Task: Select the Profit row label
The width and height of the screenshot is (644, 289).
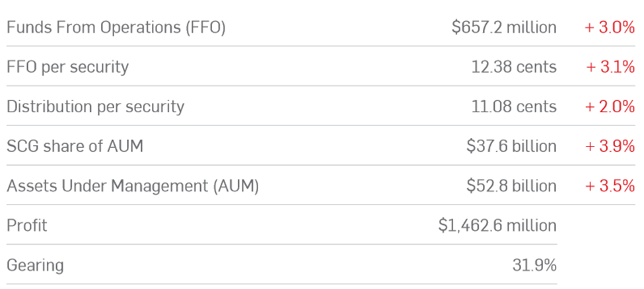Action: click(x=26, y=226)
